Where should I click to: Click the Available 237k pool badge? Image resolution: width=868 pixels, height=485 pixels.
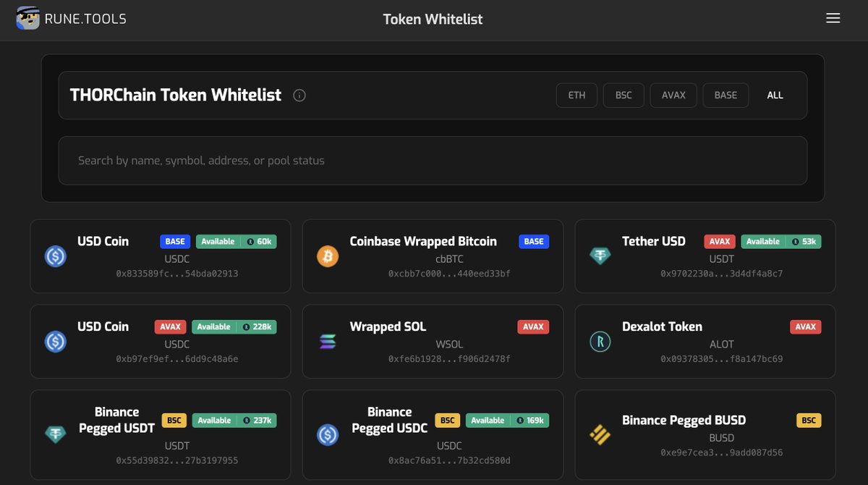pyautogui.click(x=234, y=421)
